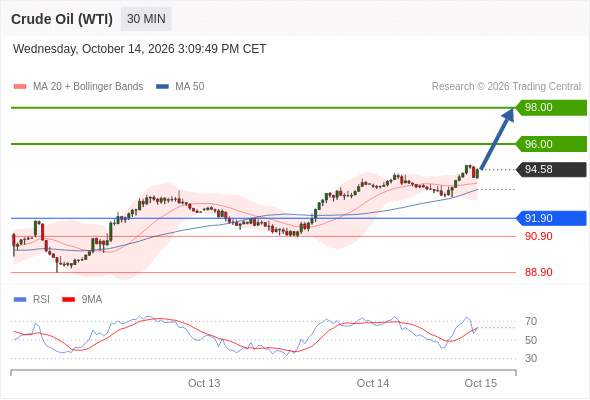Click the 88.90 red support value
This screenshot has width=590, height=400.
pyautogui.click(x=539, y=272)
